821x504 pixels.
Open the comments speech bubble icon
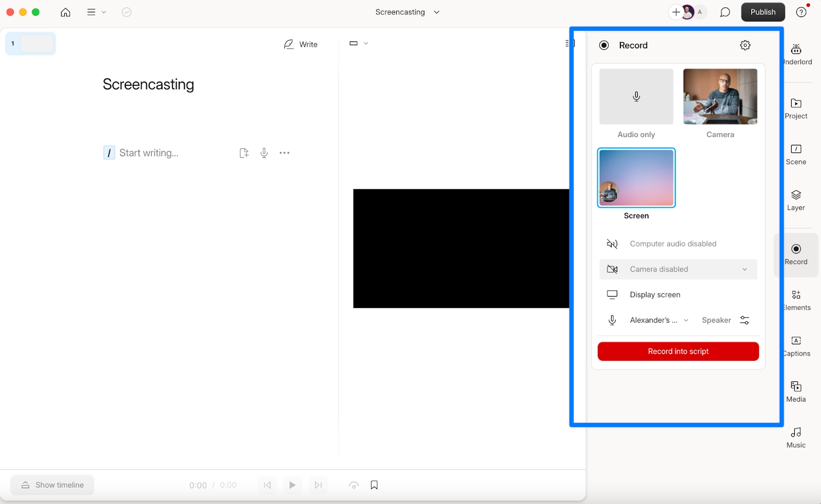click(725, 12)
